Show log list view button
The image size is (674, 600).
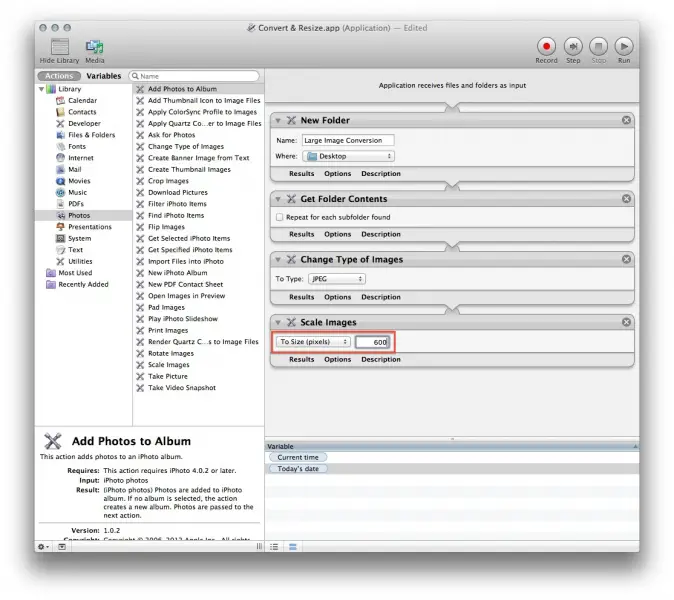[274, 547]
